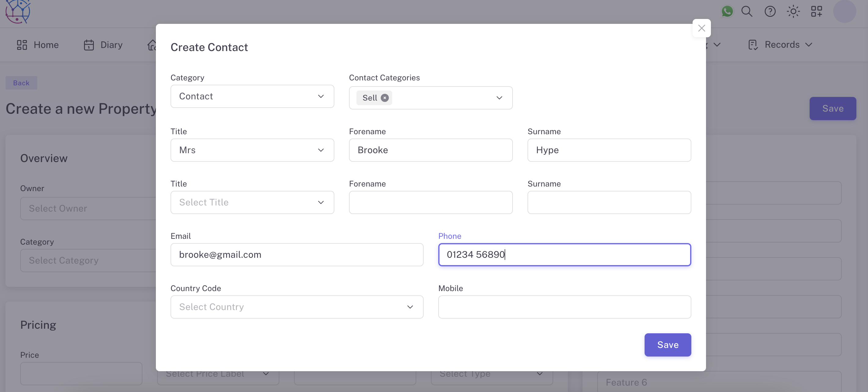Click the user avatar circle
This screenshot has height=392, width=868.
tap(844, 11)
